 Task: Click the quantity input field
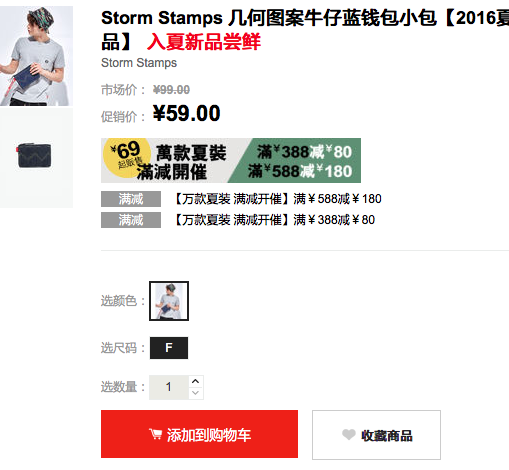click(169, 387)
